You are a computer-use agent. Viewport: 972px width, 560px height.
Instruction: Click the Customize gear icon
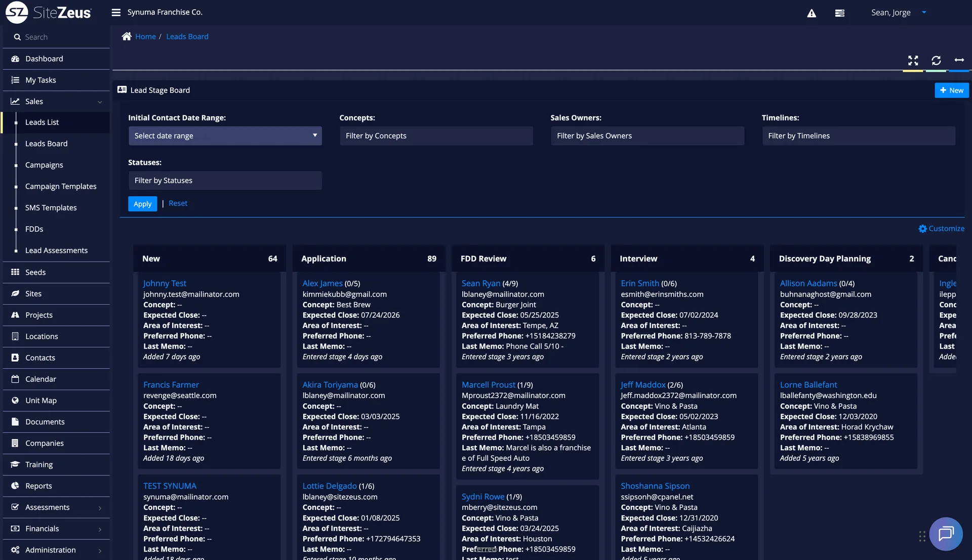click(x=922, y=229)
